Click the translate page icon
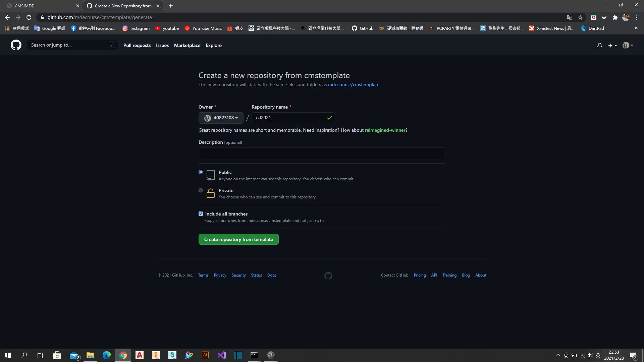 [569, 17]
